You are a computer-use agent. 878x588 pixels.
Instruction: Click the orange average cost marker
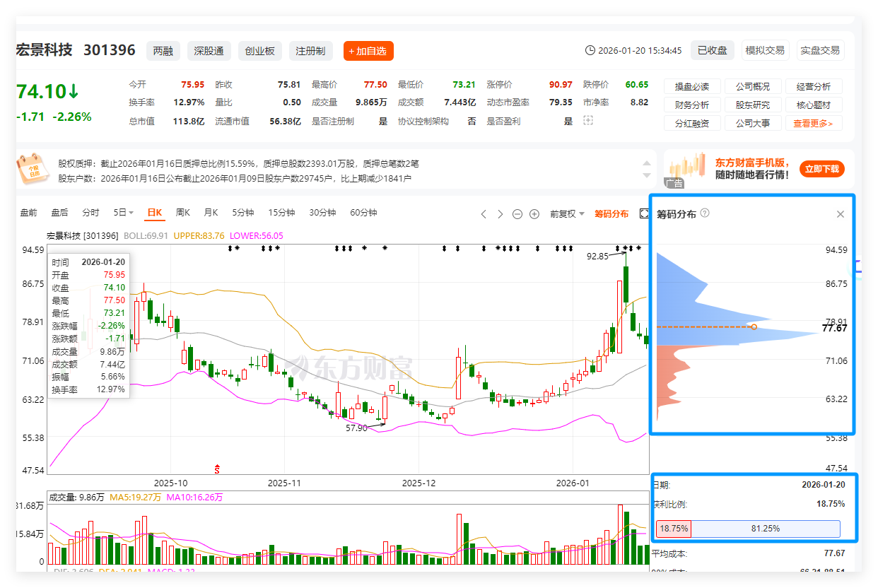pyautogui.click(x=754, y=327)
